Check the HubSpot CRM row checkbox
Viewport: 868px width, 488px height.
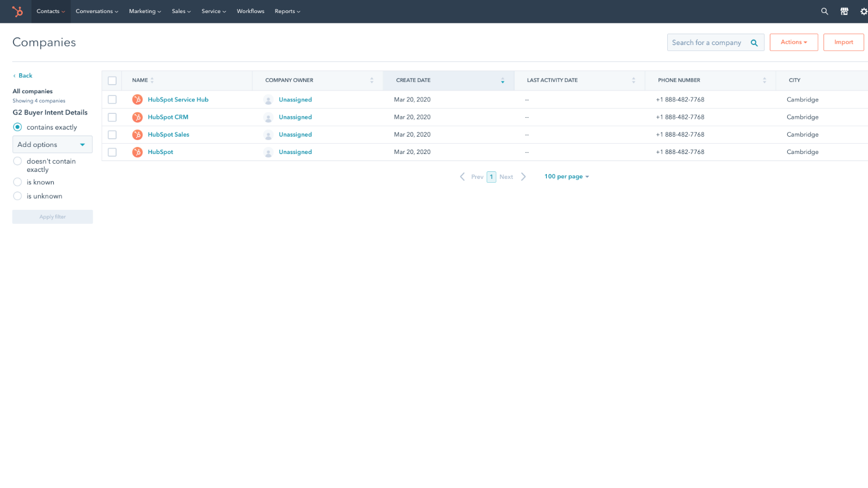(112, 117)
